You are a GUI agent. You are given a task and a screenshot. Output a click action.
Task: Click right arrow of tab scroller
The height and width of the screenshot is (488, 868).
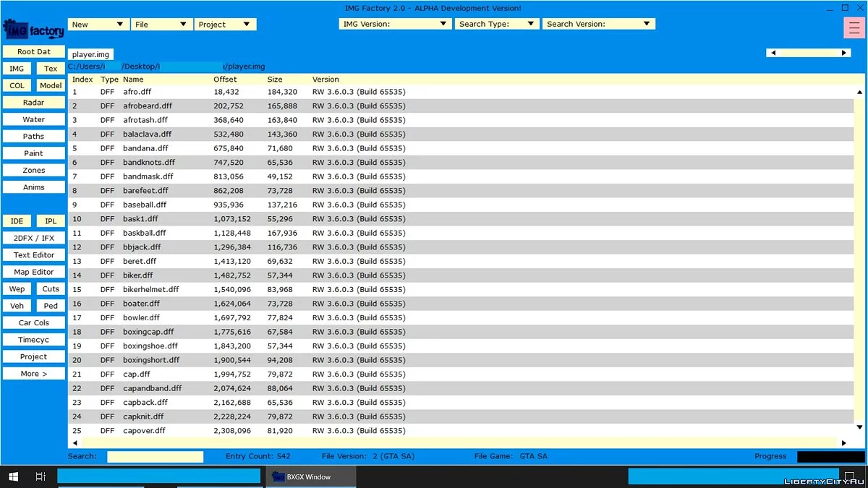tap(843, 53)
